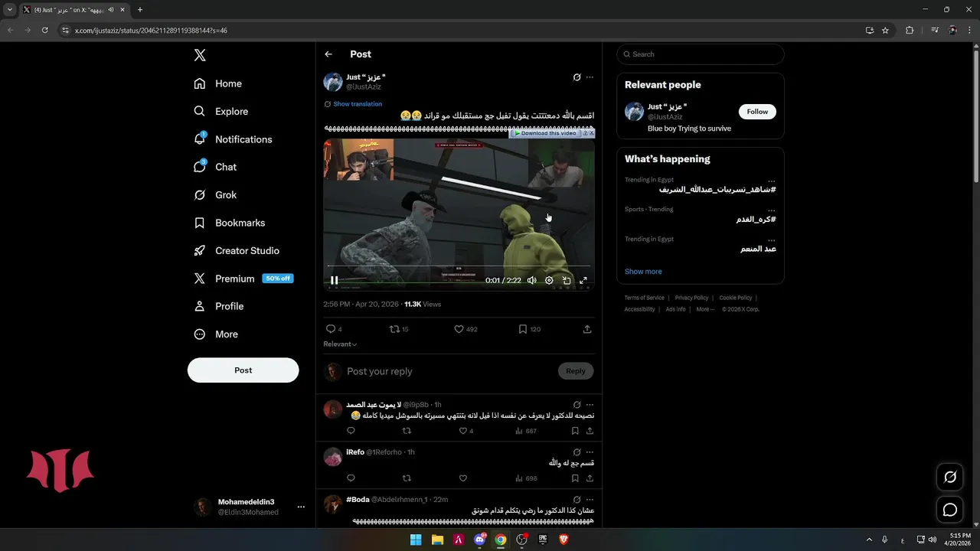Open the Windows Start menu
Viewport: 980px width, 551px height.
click(x=416, y=540)
